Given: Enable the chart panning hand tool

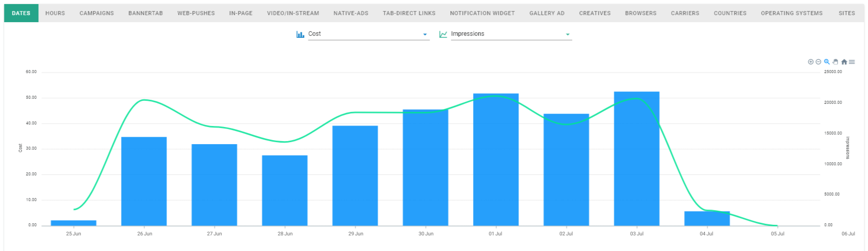Looking at the screenshot, I should [x=835, y=62].
